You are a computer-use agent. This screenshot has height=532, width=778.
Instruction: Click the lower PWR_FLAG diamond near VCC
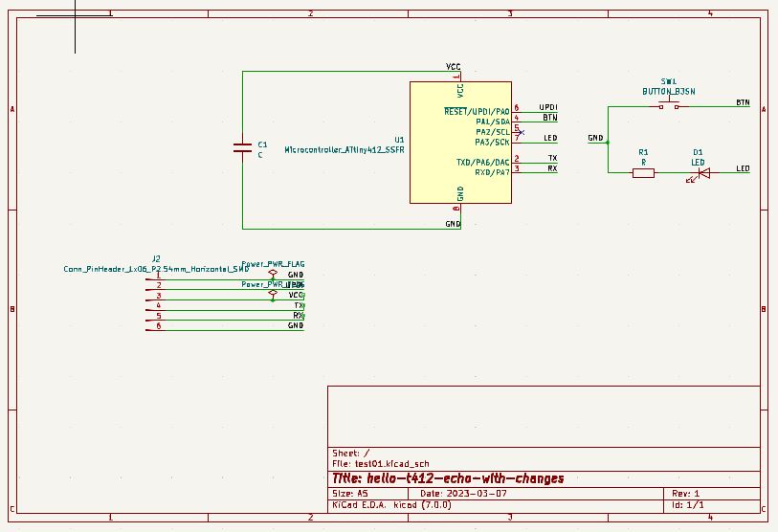click(273, 294)
